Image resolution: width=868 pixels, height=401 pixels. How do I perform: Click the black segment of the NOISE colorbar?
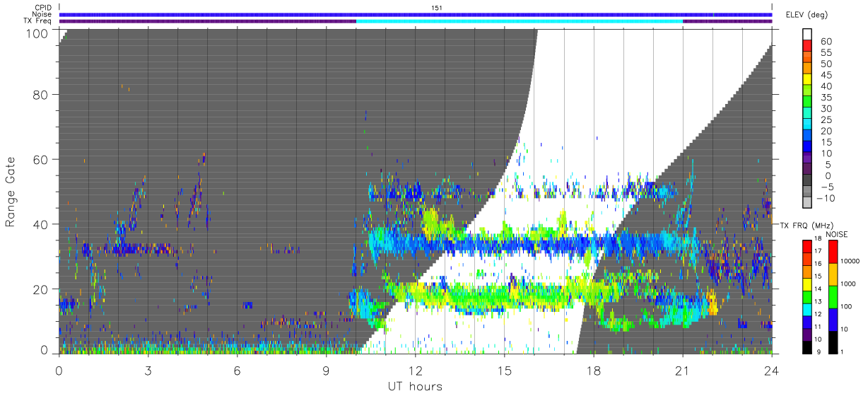pyautogui.click(x=833, y=341)
